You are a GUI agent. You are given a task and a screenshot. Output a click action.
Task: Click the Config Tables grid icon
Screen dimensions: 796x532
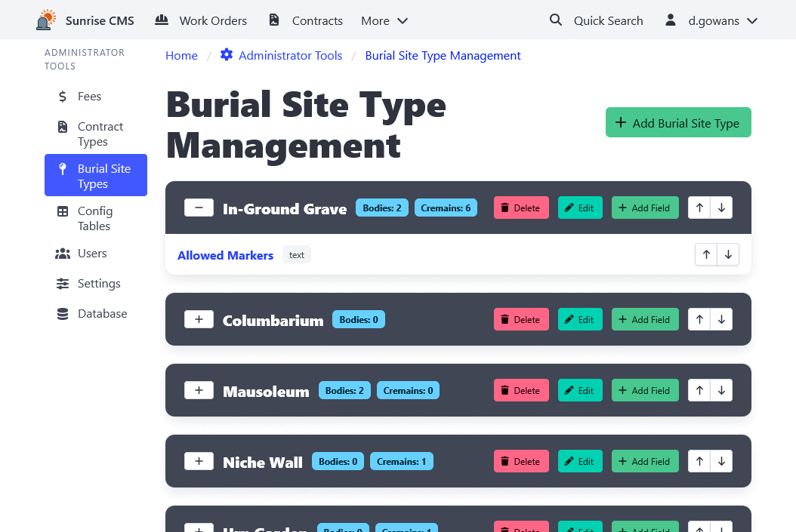[63, 211]
